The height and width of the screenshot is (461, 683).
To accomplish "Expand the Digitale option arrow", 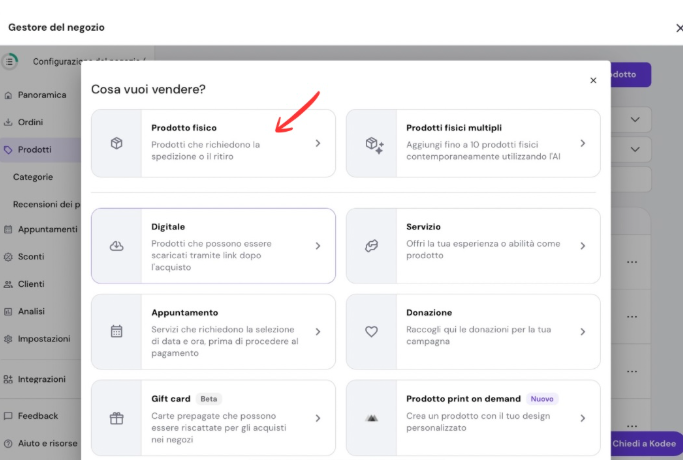I will [318, 246].
